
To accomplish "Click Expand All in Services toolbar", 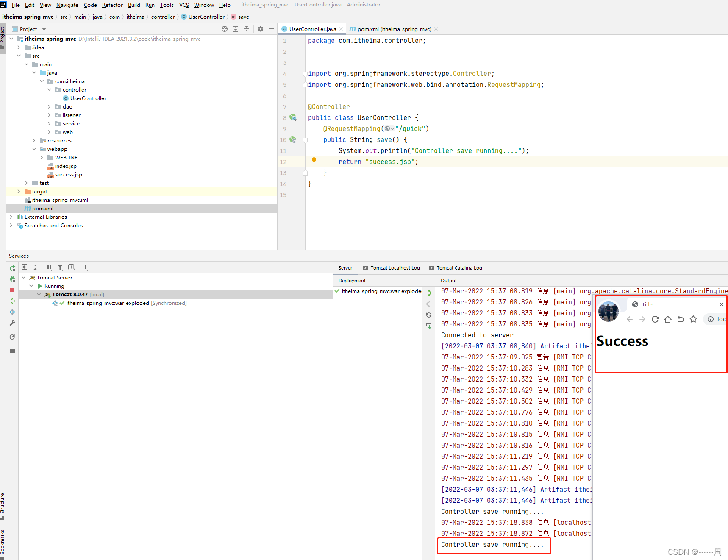I will [24, 267].
